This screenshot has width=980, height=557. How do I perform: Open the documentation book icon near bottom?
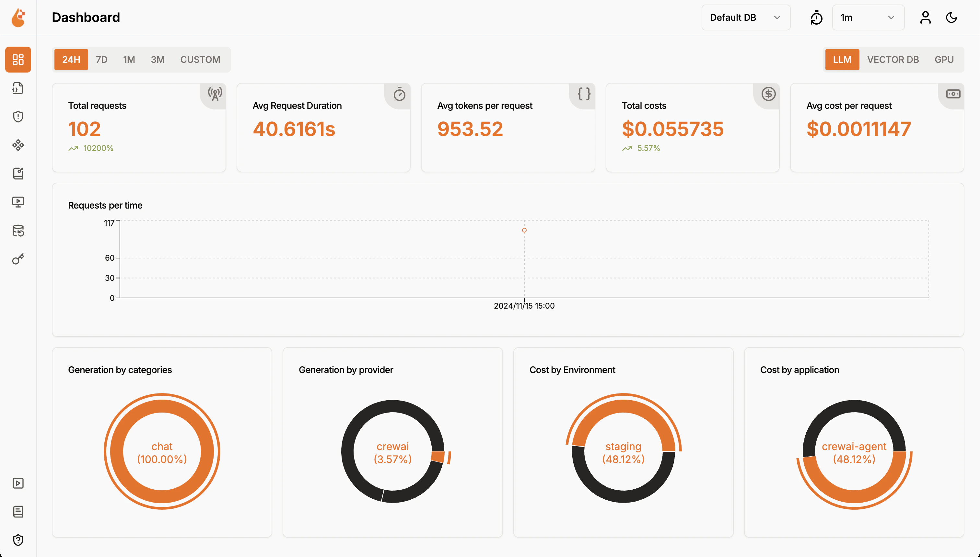(18, 511)
